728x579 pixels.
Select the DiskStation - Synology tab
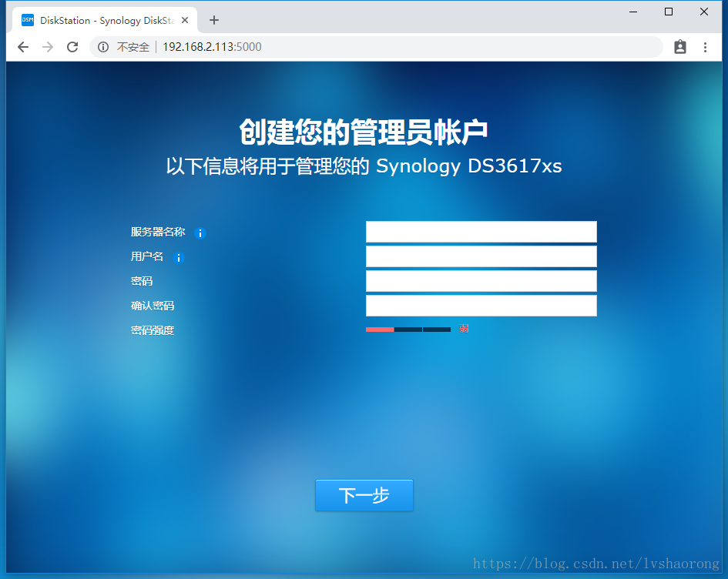(x=105, y=20)
